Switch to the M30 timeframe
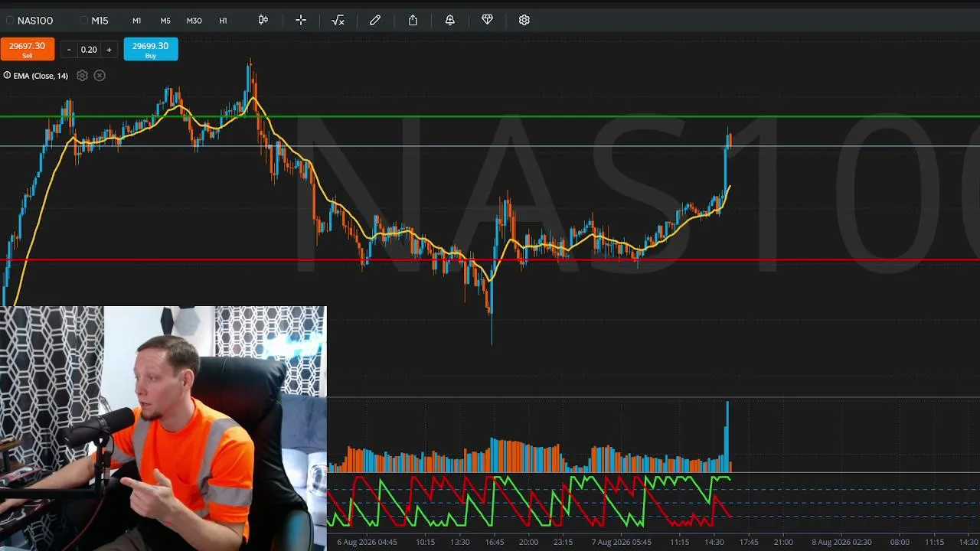This screenshot has height=551, width=980. (x=194, y=21)
